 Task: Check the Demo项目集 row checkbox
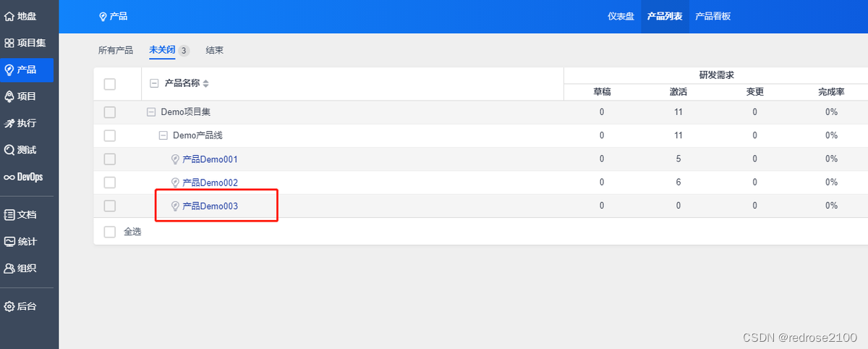coord(110,112)
